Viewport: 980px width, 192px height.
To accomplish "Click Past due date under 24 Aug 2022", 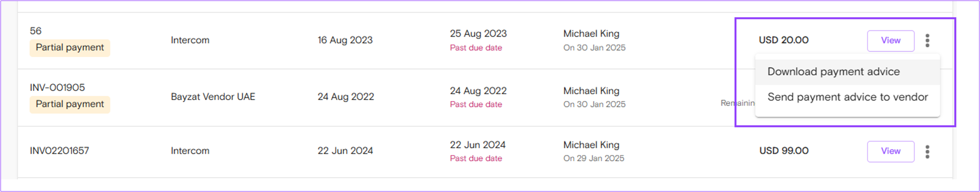I will 476,105.
